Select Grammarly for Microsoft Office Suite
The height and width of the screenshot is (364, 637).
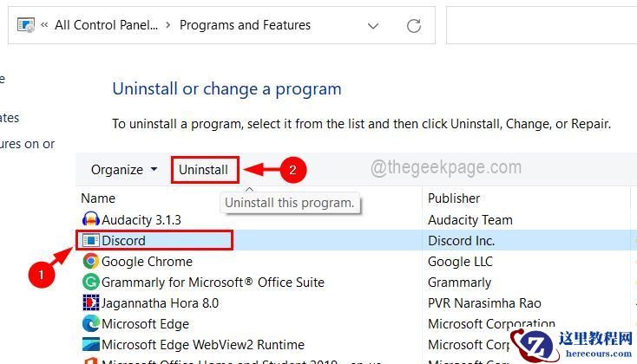213,282
